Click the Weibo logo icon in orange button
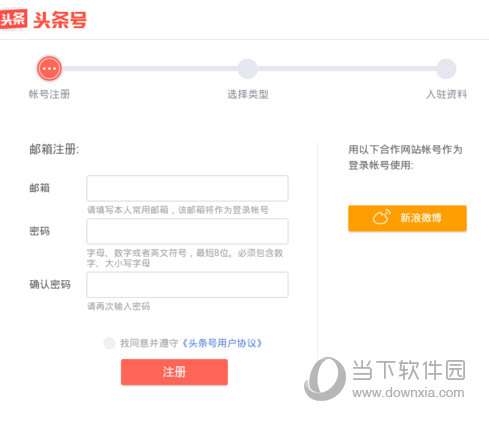Viewport: 489px width, 422px height. click(x=382, y=217)
